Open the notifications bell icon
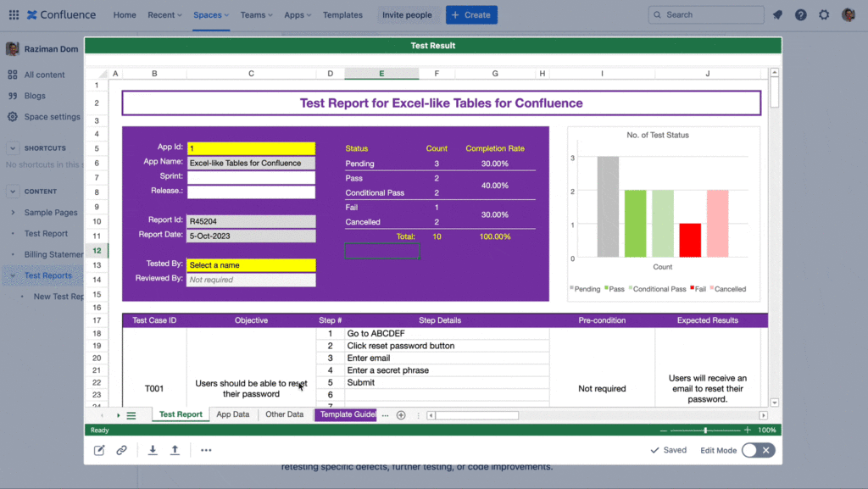The width and height of the screenshot is (868, 489). [778, 15]
